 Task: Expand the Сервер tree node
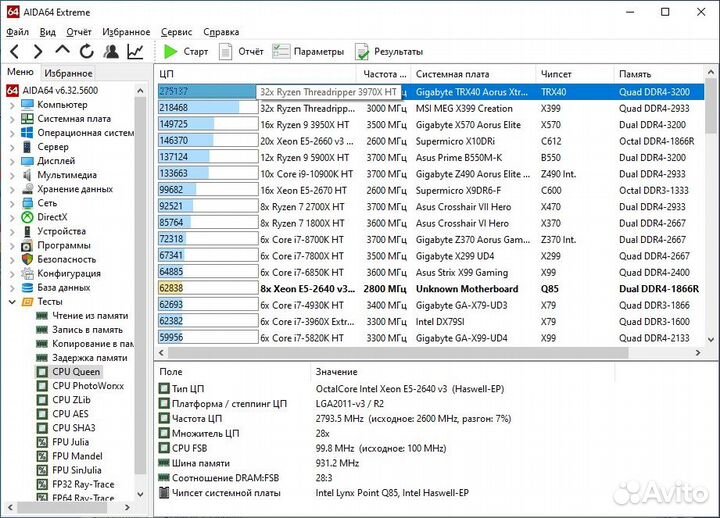12,147
